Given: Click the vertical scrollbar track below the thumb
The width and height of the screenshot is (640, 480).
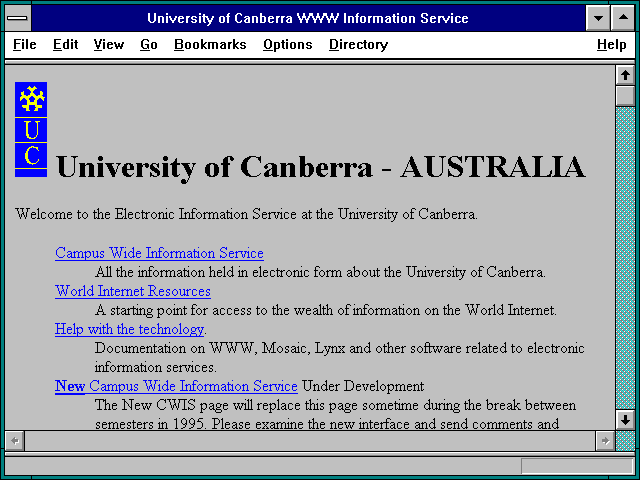Looking at the screenshot, I should click(x=625, y=258).
